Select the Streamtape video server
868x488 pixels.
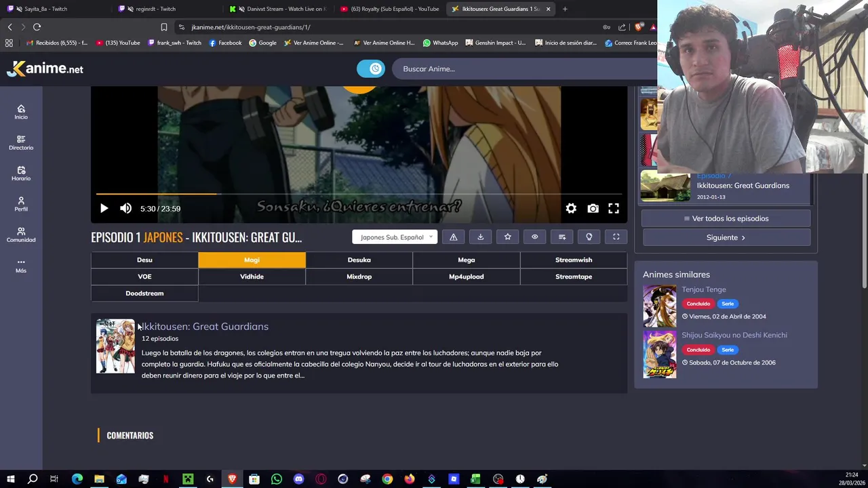pos(574,277)
